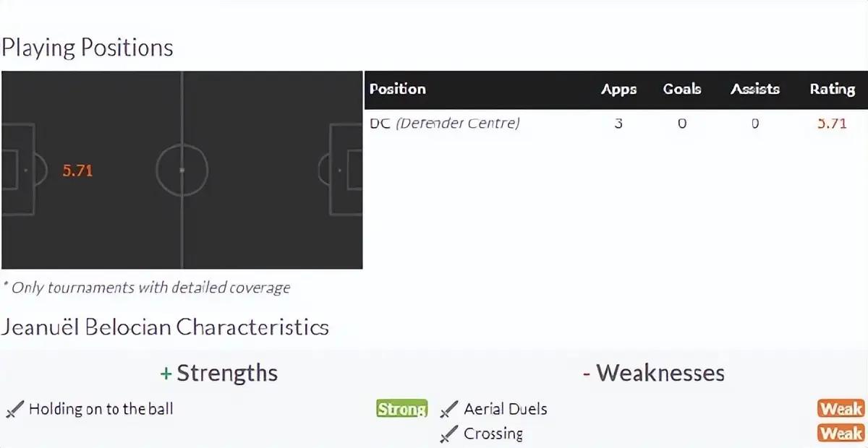Sort table by Apps column header
Viewport: 868px width, 448px height.
click(618, 89)
